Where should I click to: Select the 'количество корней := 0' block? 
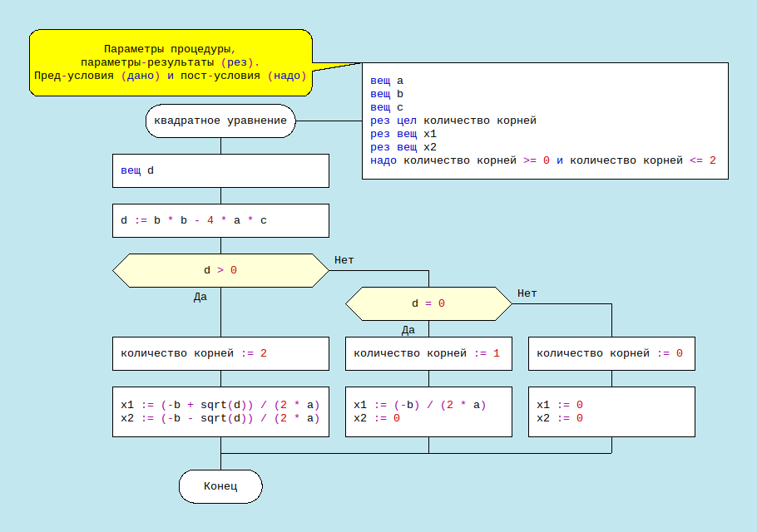pyautogui.click(x=611, y=353)
